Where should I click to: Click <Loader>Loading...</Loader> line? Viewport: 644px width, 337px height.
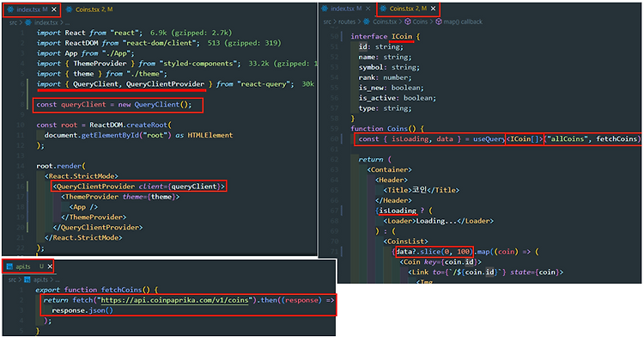pos(438,221)
